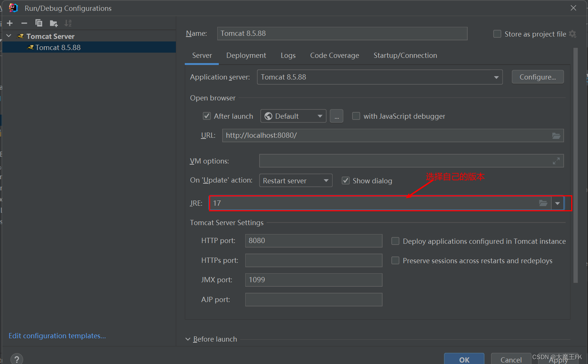Click the browse browsers ellipsis button
This screenshot has height=364, width=588.
336,116
